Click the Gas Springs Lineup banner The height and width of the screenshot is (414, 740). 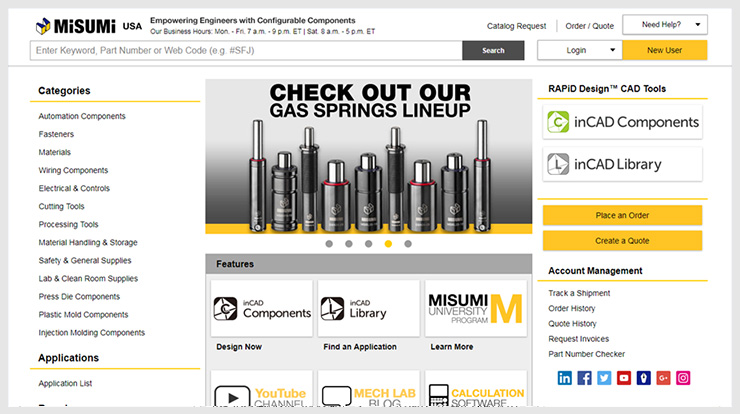click(369, 156)
